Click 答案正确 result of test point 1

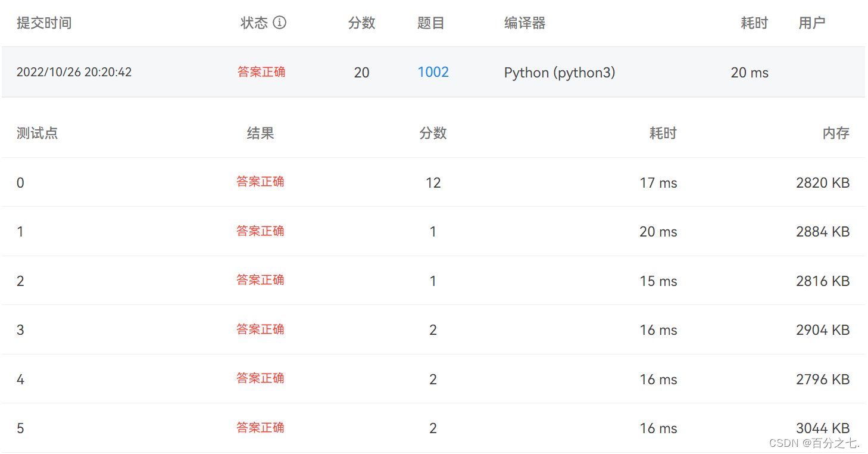tap(260, 231)
